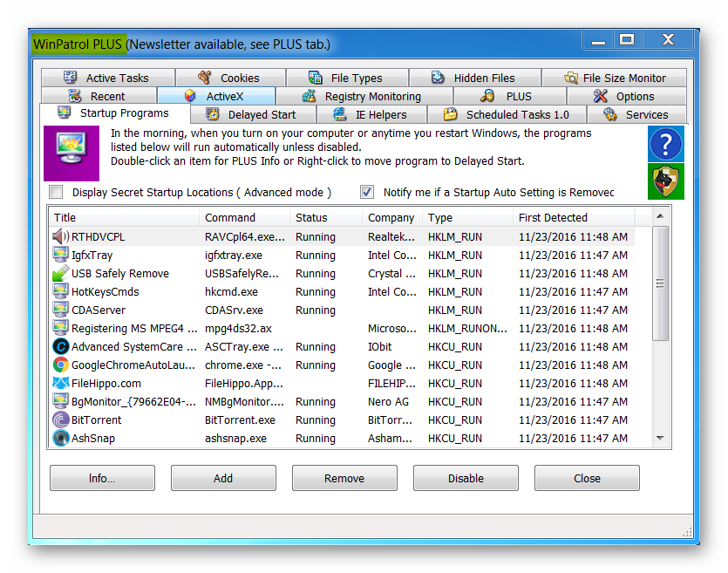Click the Active Tasks tab icon
This screenshot has width=728, height=573.
coord(71,77)
